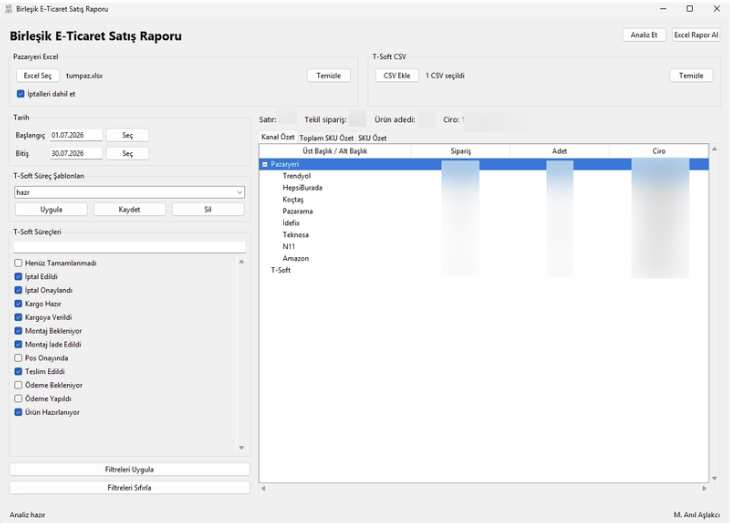Uncheck İptal Edildi checkbox
730x523 pixels.
(x=18, y=277)
